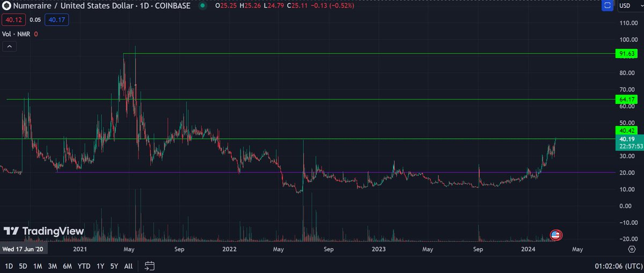Select the 6M time range
This screenshot has width=644, height=273.
pyautogui.click(x=68, y=266)
